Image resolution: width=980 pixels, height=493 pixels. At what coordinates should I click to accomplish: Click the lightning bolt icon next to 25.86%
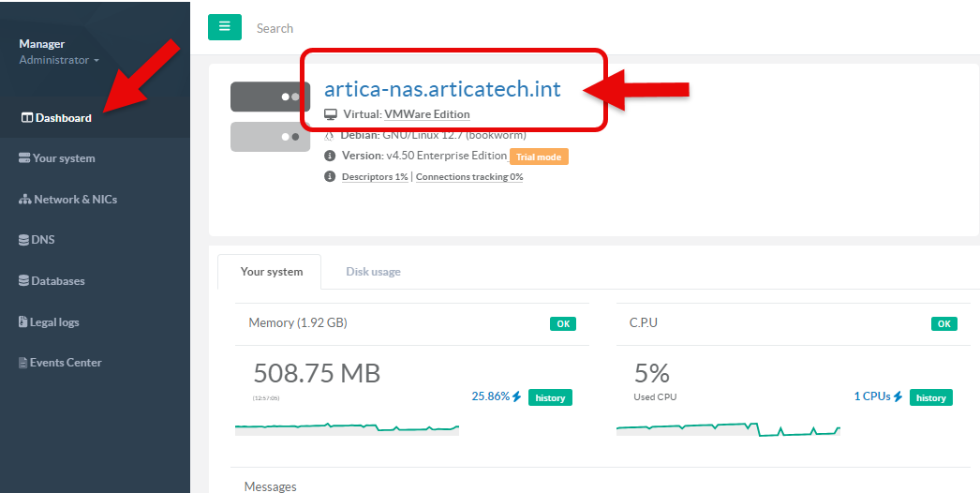(516, 396)
